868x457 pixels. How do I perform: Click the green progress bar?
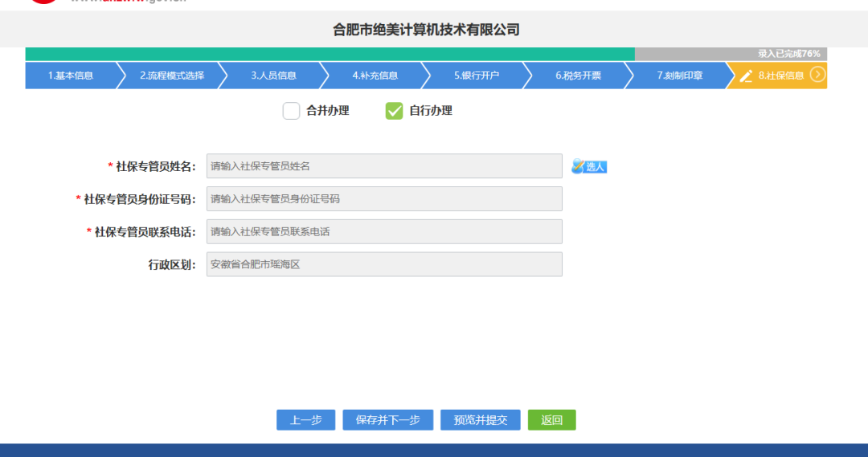[x=330, y=54]
